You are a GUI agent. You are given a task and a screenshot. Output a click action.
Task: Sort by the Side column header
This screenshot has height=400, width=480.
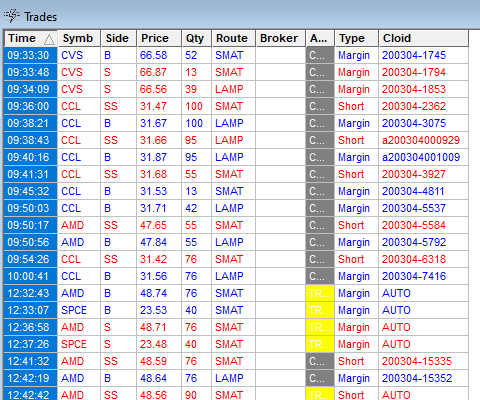[118, 38]
